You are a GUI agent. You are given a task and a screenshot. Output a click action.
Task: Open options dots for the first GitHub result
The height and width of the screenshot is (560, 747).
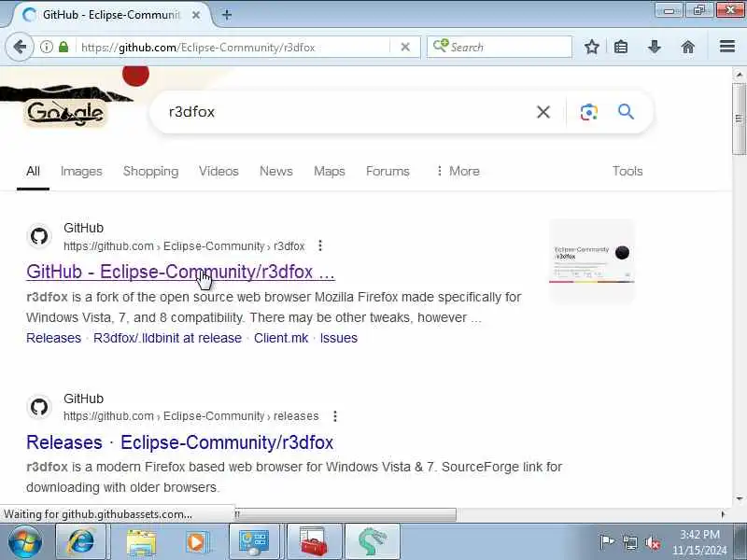coord(320,245)
